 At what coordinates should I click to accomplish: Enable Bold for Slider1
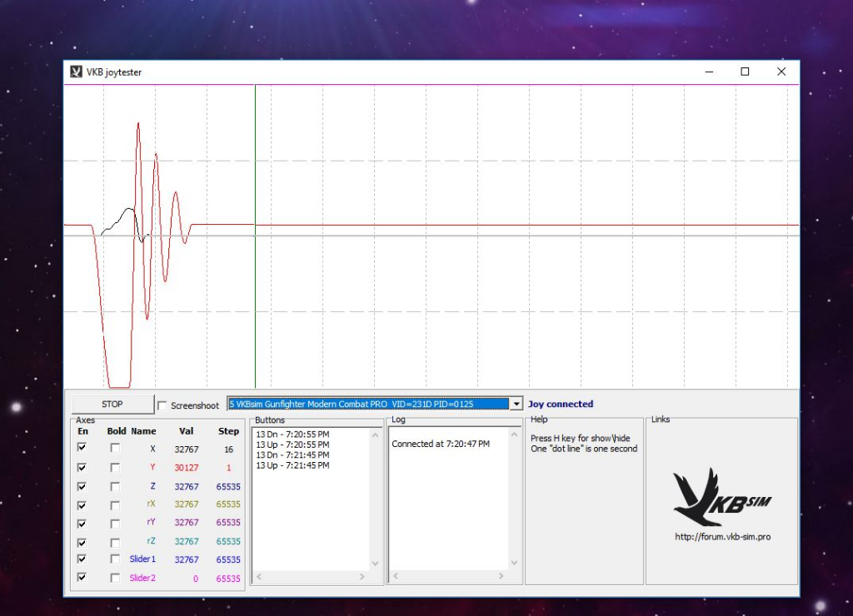[x=115, y=559]
